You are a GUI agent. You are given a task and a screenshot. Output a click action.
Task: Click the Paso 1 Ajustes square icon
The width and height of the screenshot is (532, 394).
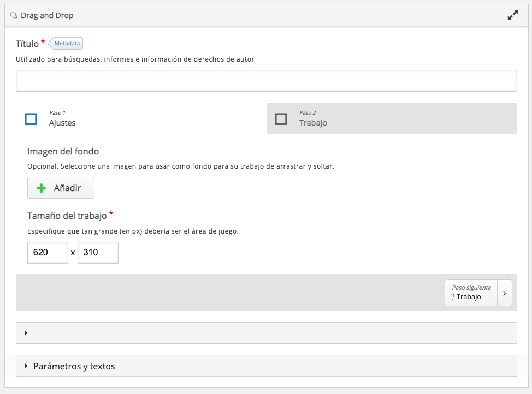31,119
